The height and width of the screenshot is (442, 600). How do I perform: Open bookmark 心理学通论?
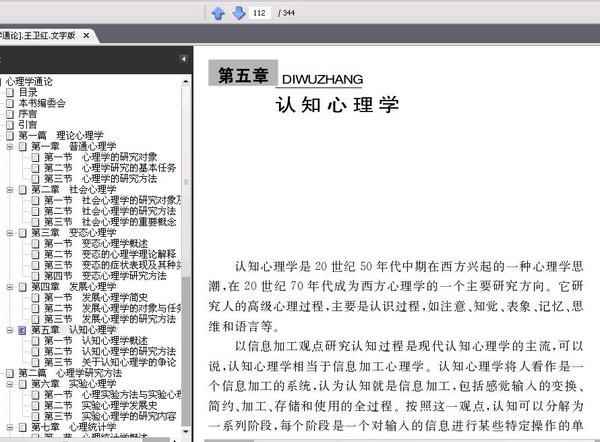point(29,82)
